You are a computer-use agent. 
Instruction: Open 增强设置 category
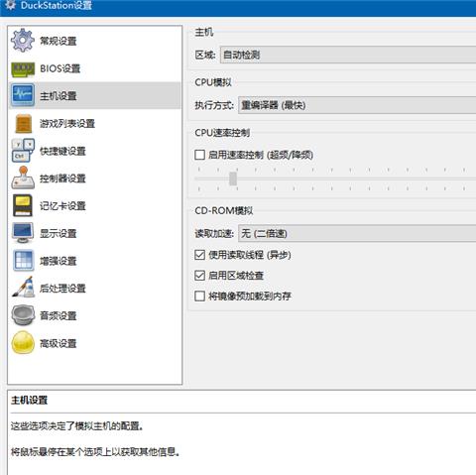click(x=94, y=261)
